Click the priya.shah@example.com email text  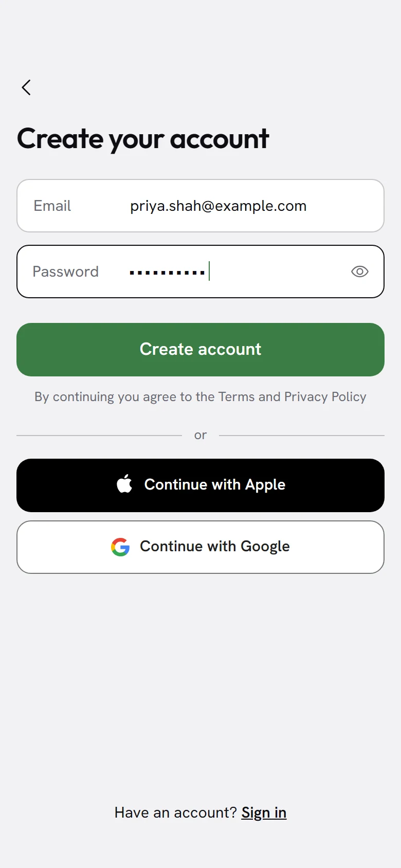pyautogui.click(x=218, y=206)
